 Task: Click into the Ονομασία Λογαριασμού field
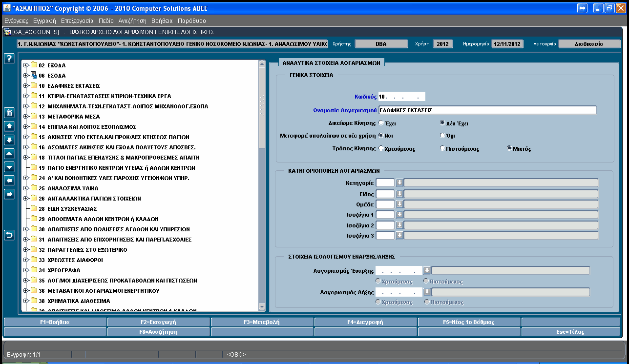tap(487, 110)
